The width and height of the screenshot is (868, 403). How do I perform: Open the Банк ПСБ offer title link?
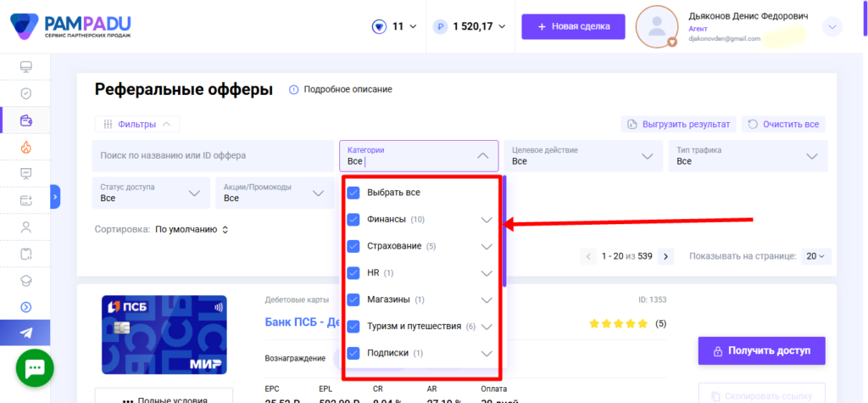click(x=301, y=322)
